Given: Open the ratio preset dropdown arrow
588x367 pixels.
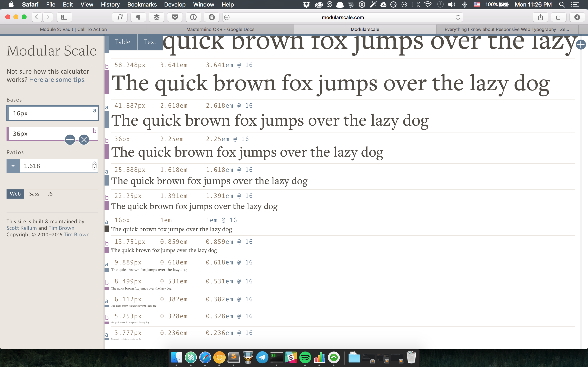Looking at the screenshot, I should [13, 166].
